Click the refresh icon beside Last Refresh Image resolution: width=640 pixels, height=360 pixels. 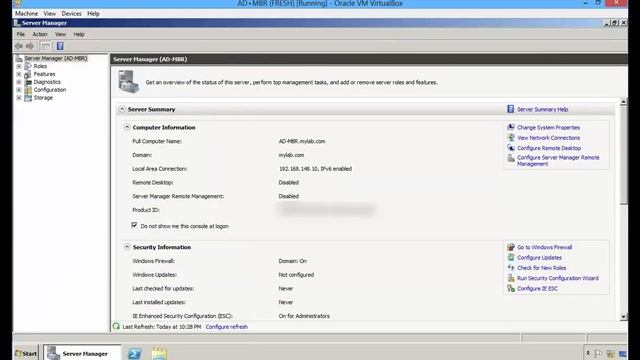pos(116,327)
